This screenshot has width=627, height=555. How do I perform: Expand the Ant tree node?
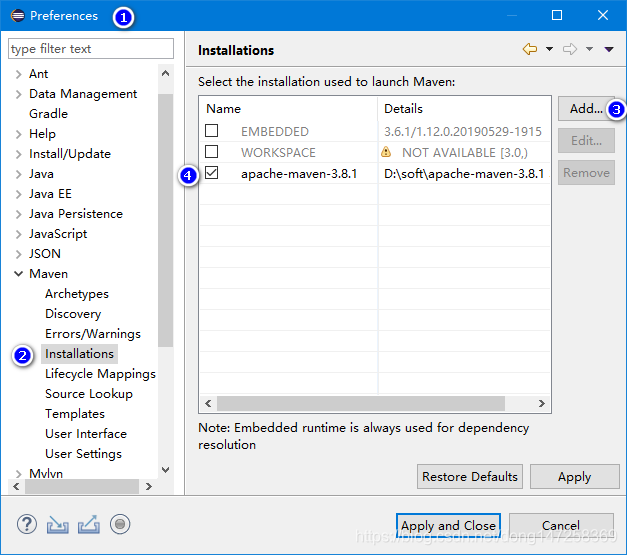coord(18,74)
